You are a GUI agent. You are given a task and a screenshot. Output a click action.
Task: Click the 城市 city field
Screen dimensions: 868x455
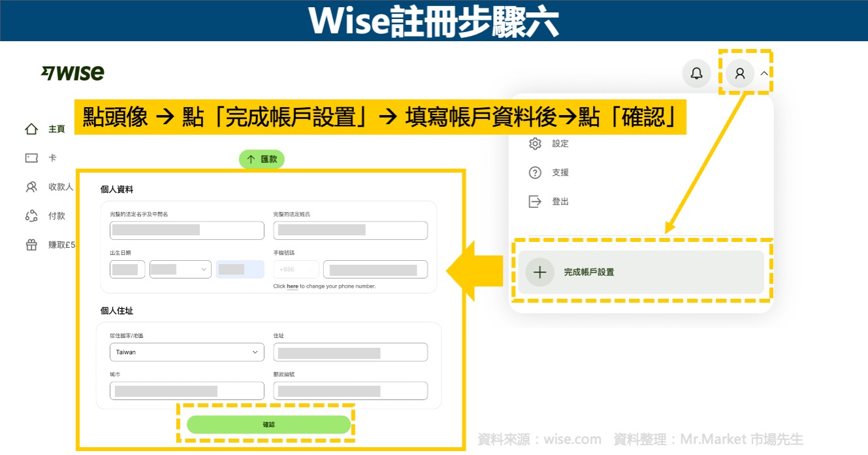(187, 391)
